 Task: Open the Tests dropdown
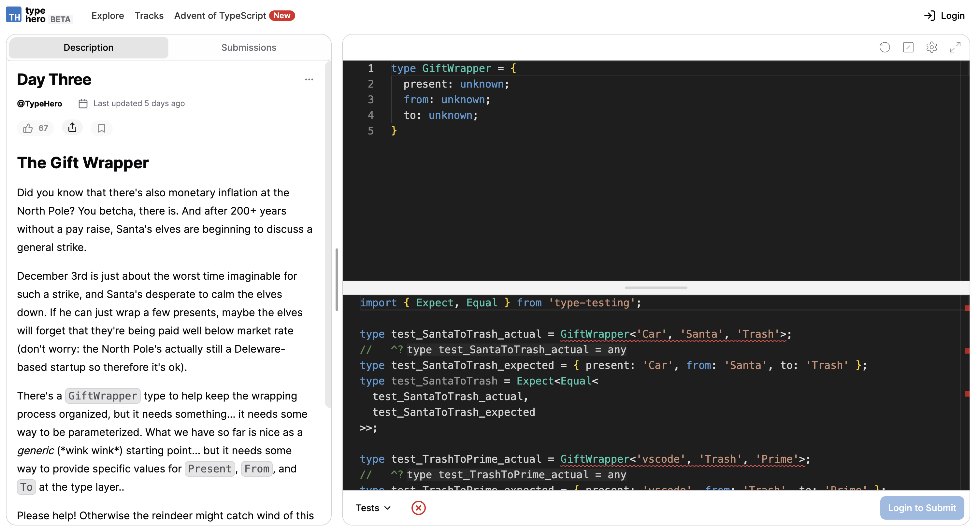pyautogui.click(x=373, y=508)
